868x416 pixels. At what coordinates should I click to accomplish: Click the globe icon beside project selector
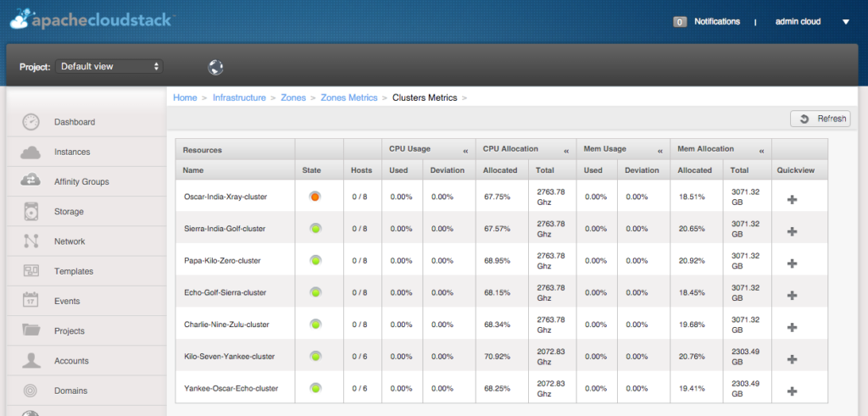pos(215,67)
